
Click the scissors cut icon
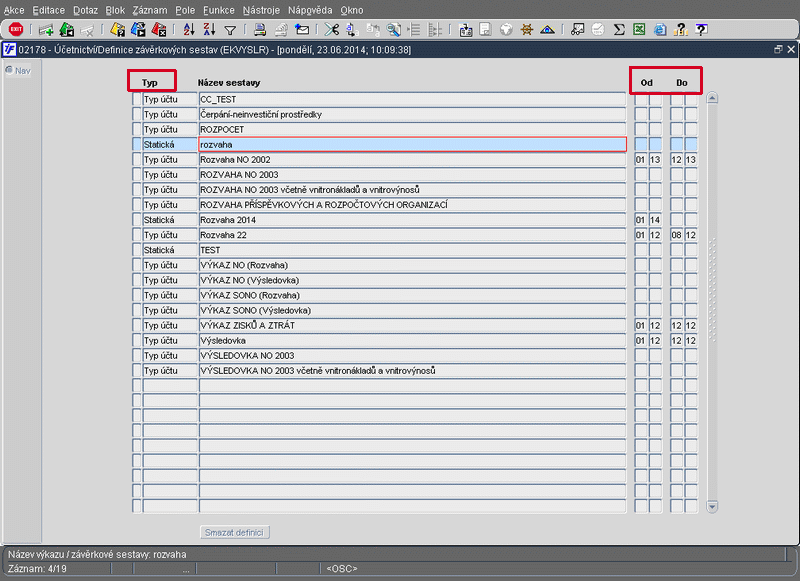coord(332,30)
